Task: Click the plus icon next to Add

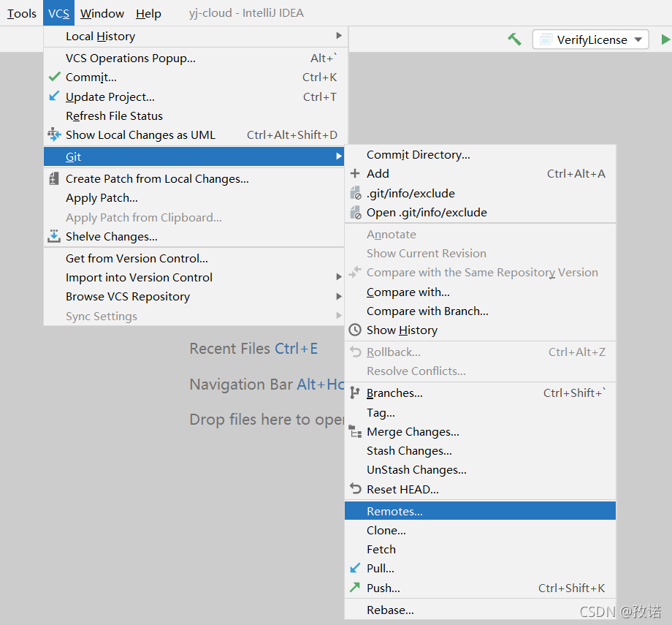Action: [355, 173]
